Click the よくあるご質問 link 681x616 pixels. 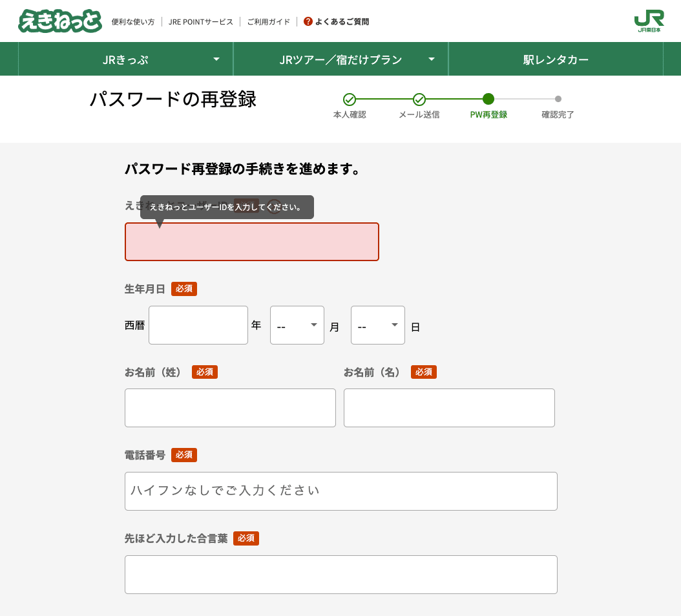[x=342, y=21]
